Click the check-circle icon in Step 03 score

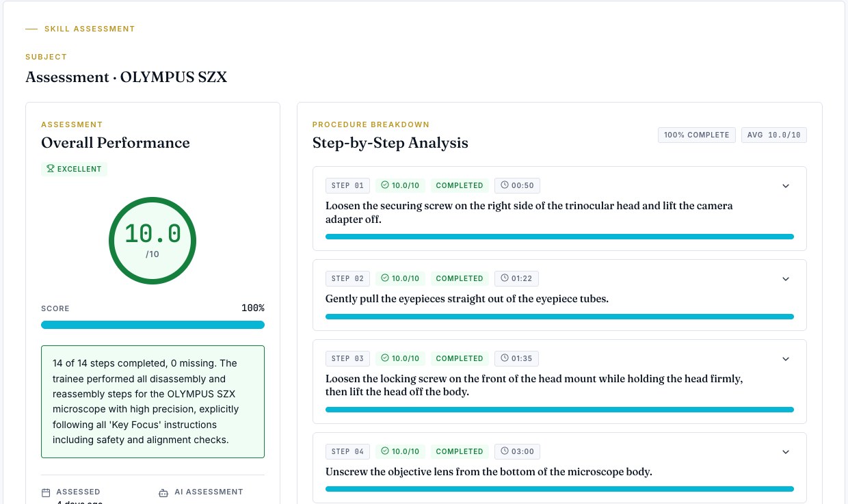point(385,358)
